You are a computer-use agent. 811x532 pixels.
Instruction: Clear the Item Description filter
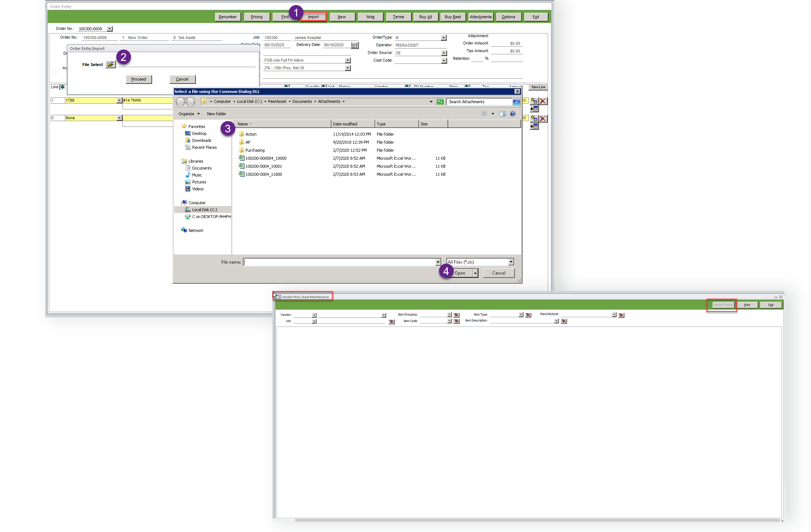click(x=564, y=321)
